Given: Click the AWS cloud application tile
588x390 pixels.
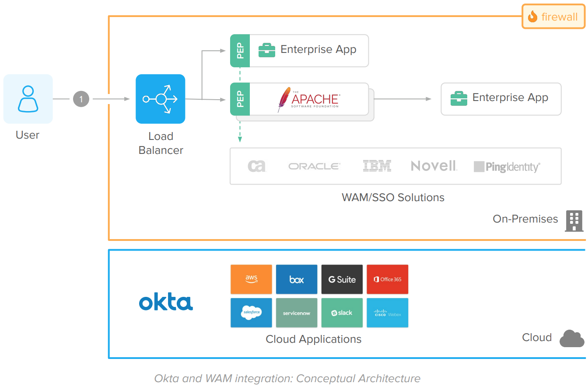Looking at the screenshot, I should pyautogui.click(x=251, y=279).
